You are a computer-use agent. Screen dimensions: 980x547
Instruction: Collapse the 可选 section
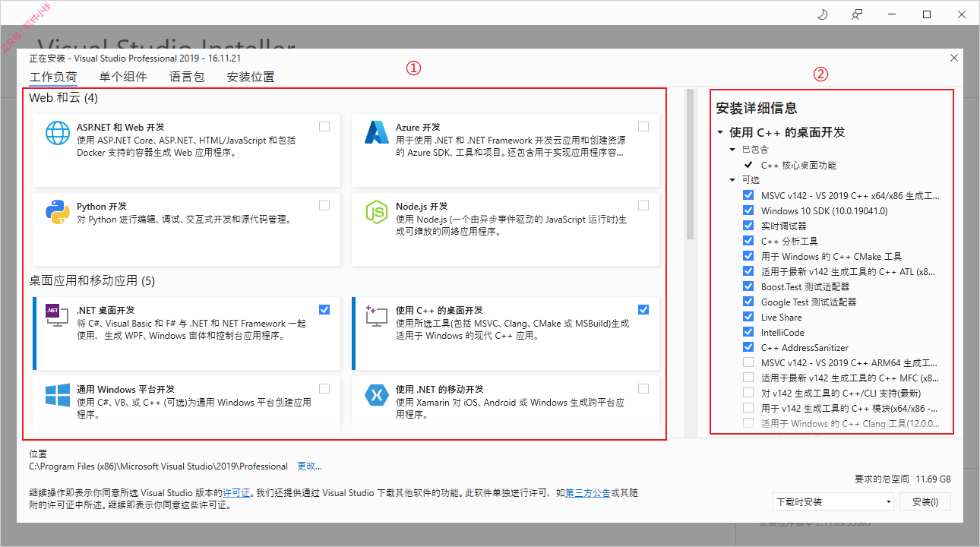(x=733, y=180)
